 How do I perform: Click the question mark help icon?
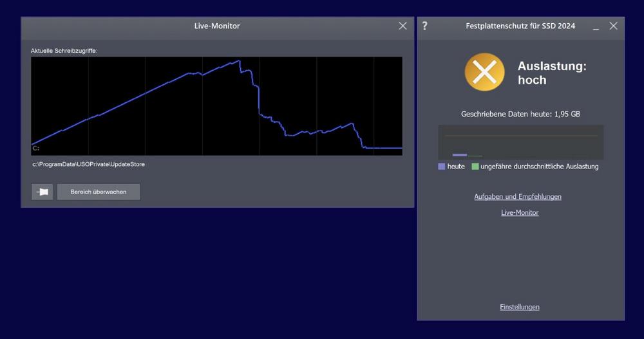pos(425,26)
